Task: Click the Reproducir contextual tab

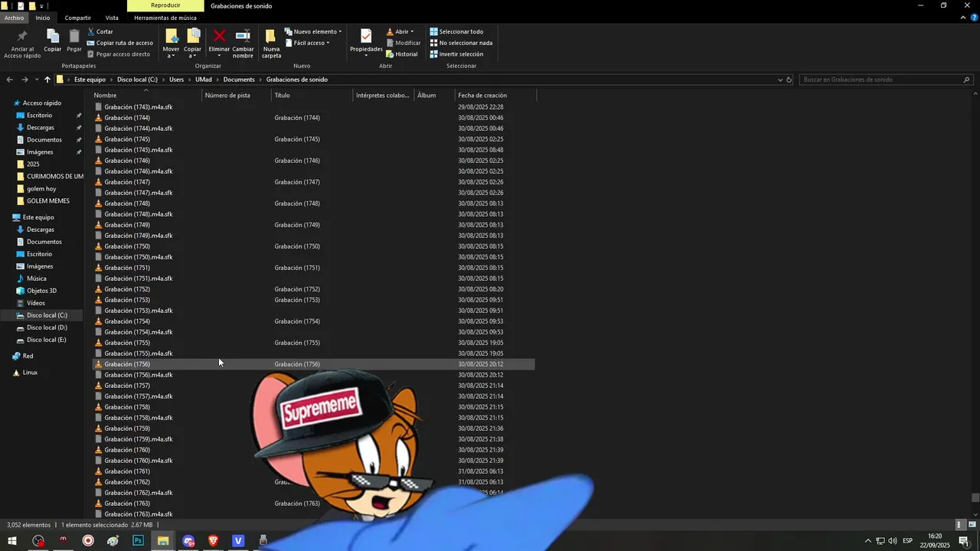Action: click(165, 5)
